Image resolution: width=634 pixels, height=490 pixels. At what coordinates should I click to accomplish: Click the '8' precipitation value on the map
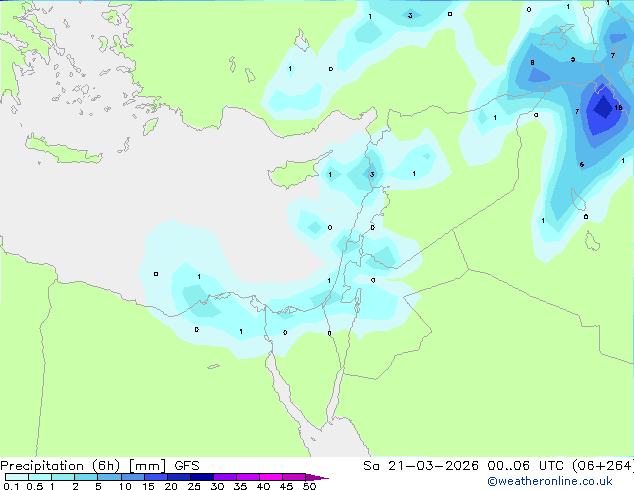532,63
